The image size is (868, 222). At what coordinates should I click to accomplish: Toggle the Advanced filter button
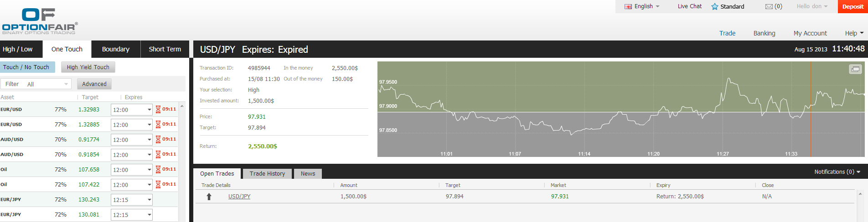(94, 84)
